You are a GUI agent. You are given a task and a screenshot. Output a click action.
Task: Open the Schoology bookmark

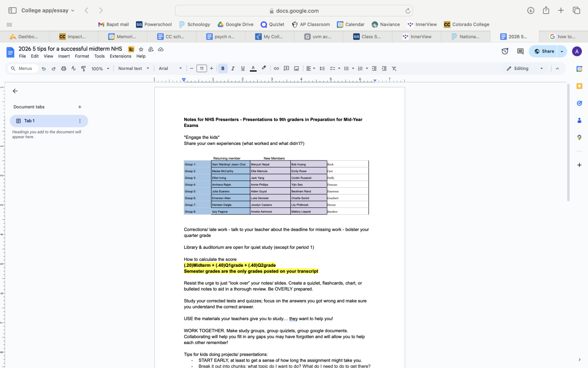(194, 24)
